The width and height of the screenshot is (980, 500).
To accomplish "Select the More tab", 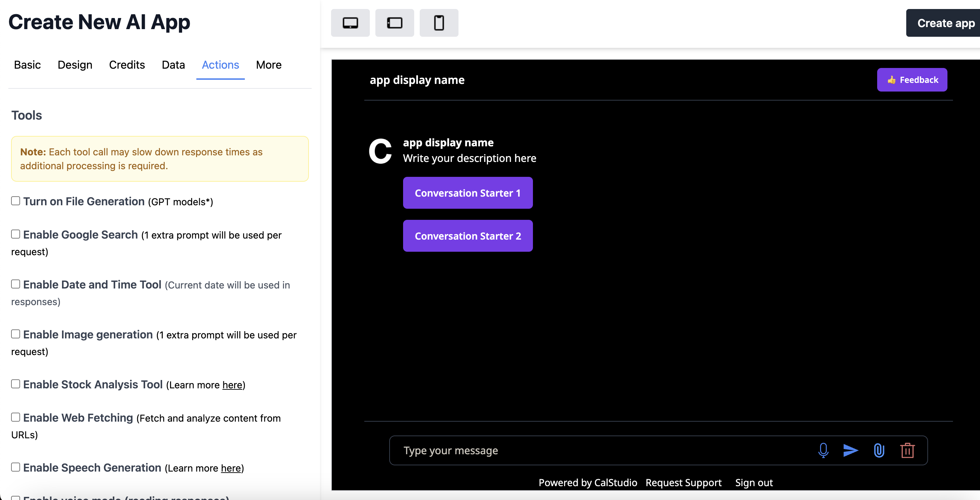I will point(268,65).
